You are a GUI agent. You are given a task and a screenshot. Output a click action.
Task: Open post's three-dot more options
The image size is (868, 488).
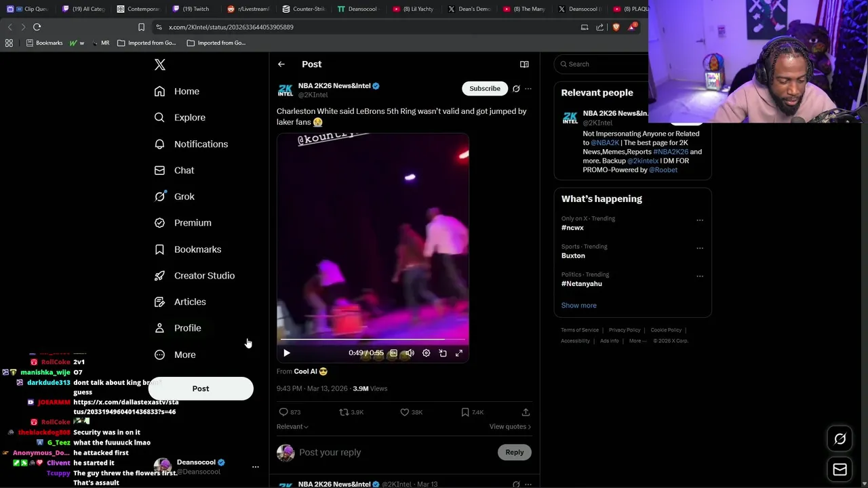click(528, 89)
